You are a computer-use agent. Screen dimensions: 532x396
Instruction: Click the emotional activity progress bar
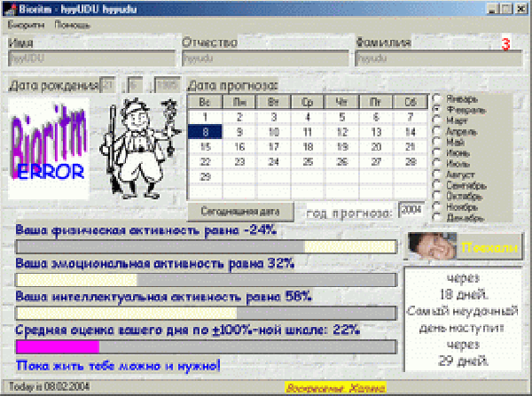(x=207, y=280)
